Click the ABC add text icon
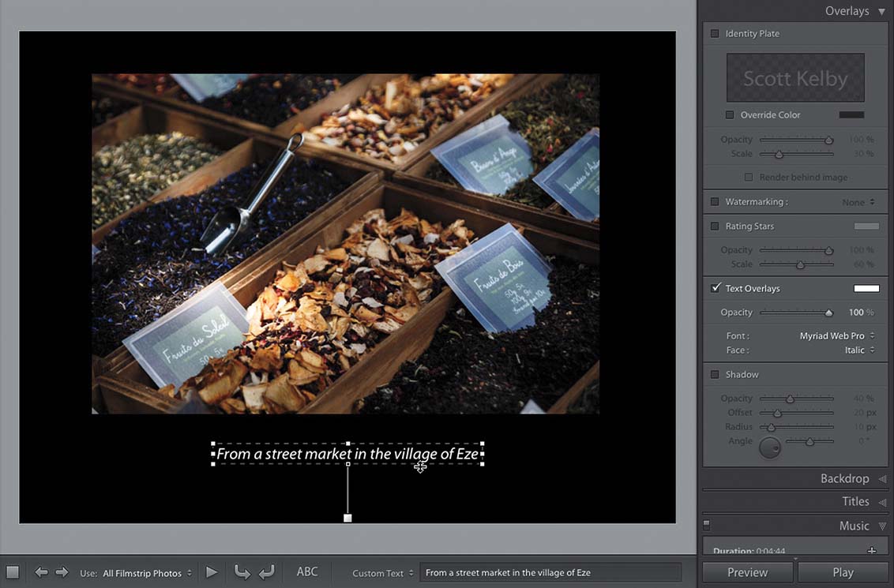Image resolution: width=894 pixels, height=588 pixels. click(307, 572)
